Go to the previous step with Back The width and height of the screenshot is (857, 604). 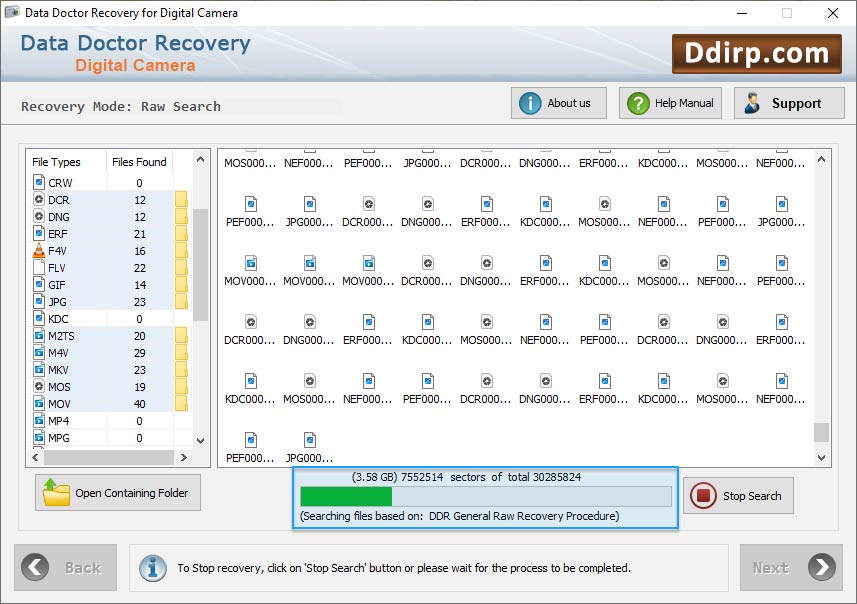tap(66, 567)
